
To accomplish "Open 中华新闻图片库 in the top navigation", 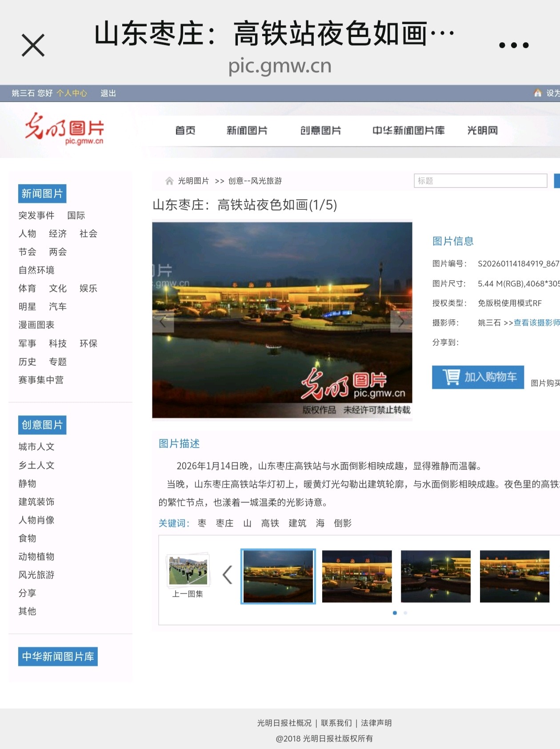I will pos(408,130).
